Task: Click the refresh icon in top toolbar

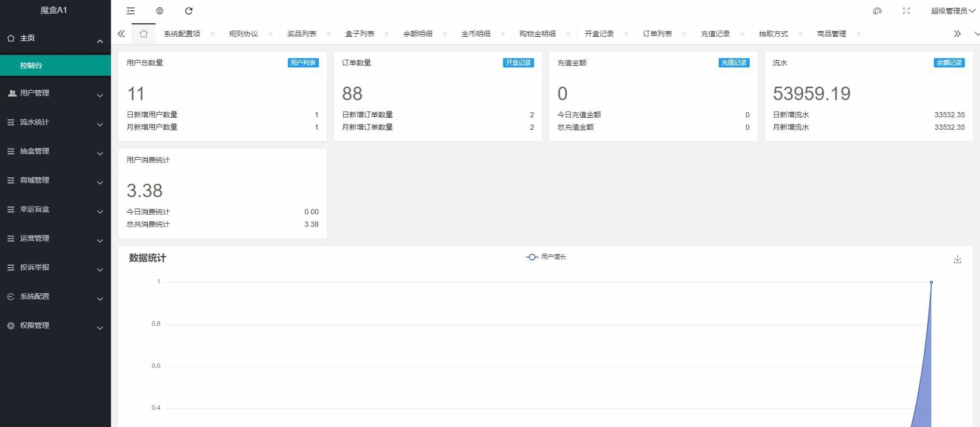Action: [189, 11]
